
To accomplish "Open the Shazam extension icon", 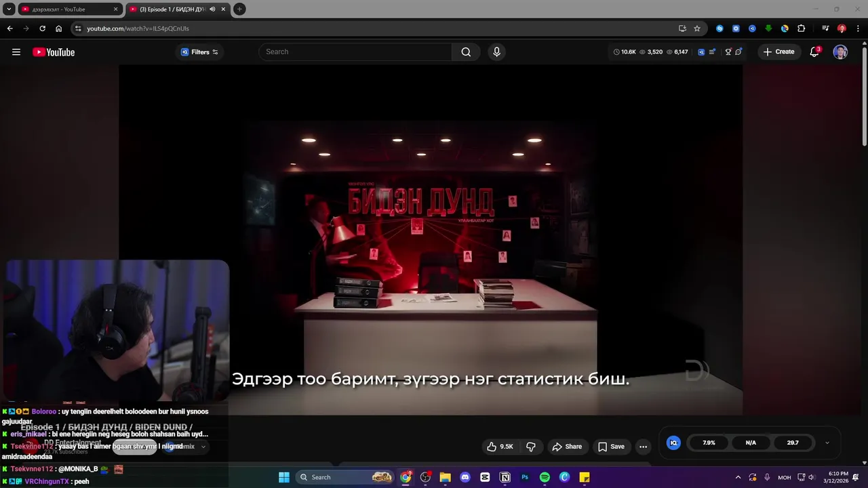I will tap(719, 28).
